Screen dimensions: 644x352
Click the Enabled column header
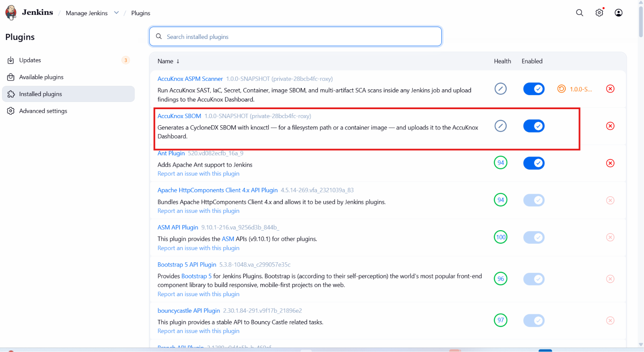[532, 61]
